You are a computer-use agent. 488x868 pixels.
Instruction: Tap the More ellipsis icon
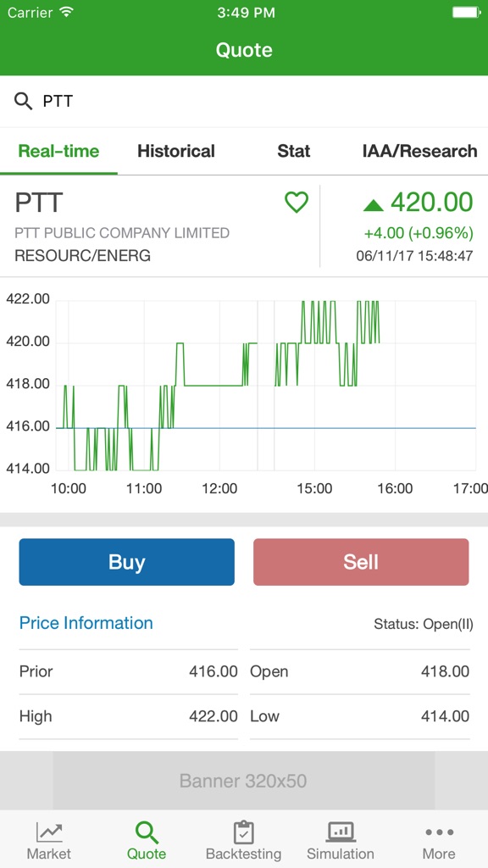pos(438,833)
